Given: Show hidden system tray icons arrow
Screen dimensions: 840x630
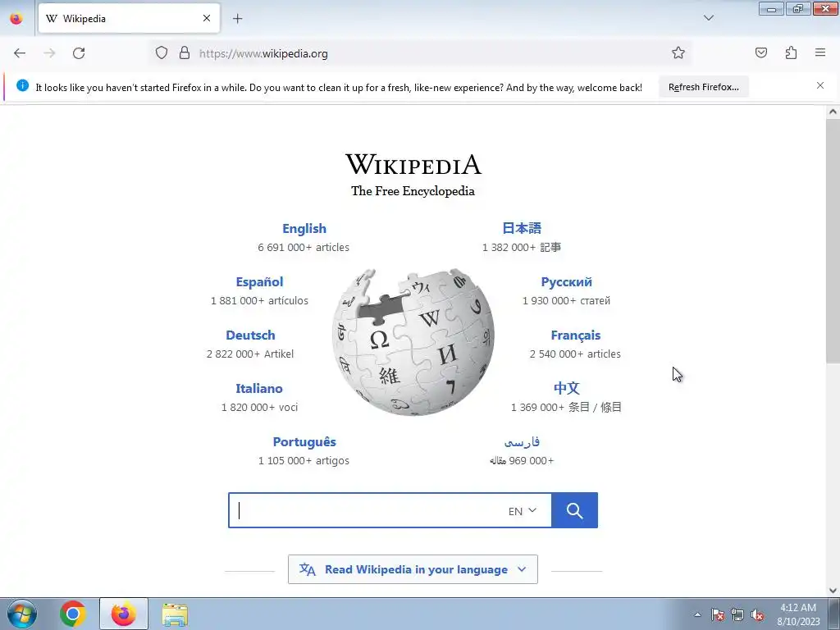Looking at the screenshot, I should 697,615.
